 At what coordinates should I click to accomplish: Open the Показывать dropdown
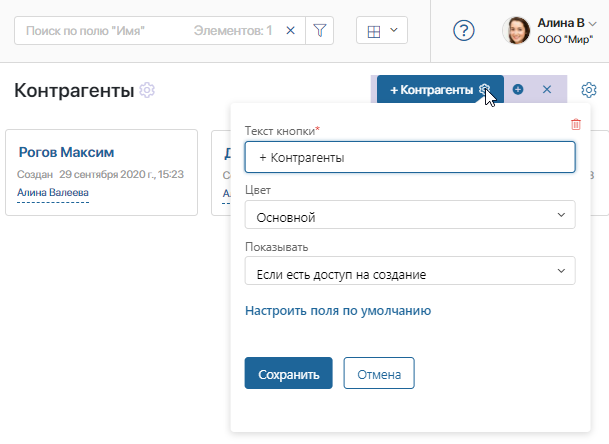(x=410, y=271)
